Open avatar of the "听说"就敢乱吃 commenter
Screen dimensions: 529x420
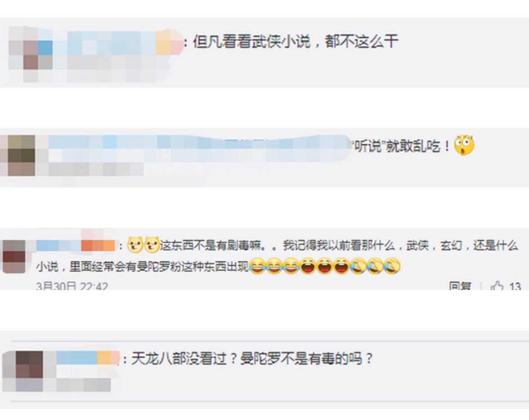click(x=18, y=155)
